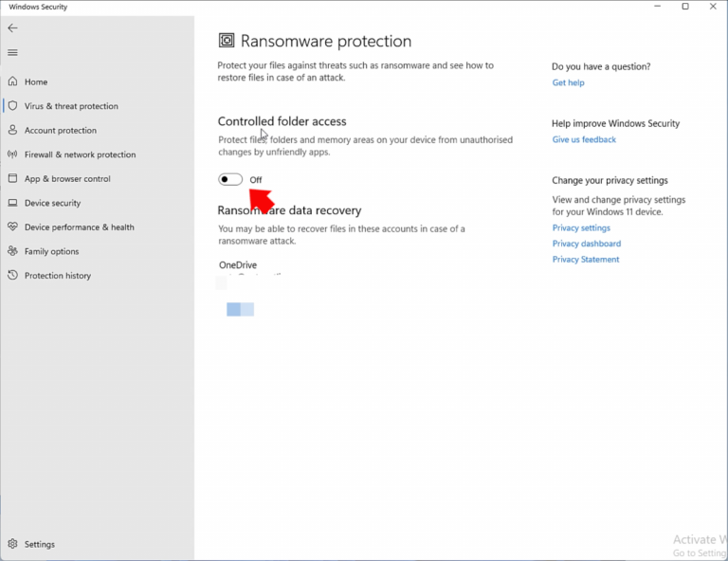The height and width of the screenshot is (561, 728).
Task: Open Privacy dashboard link
Action: coord(587,244)
